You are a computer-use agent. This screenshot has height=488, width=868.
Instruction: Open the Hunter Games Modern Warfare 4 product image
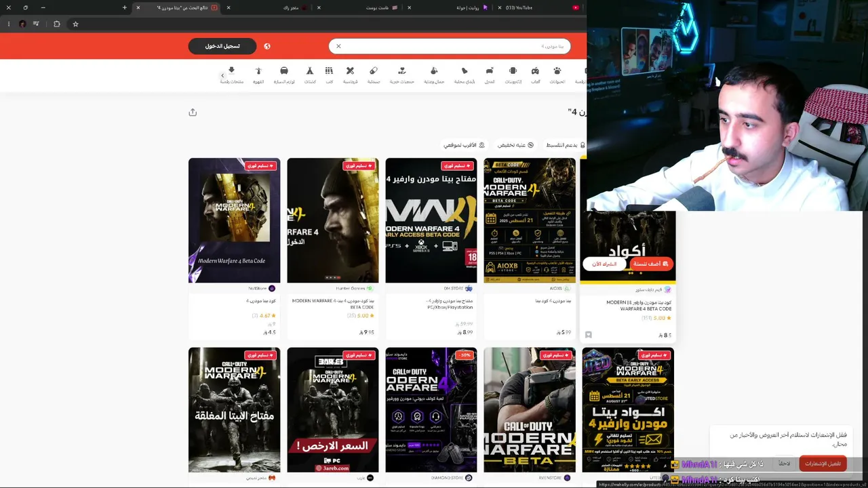click(333, 220)
